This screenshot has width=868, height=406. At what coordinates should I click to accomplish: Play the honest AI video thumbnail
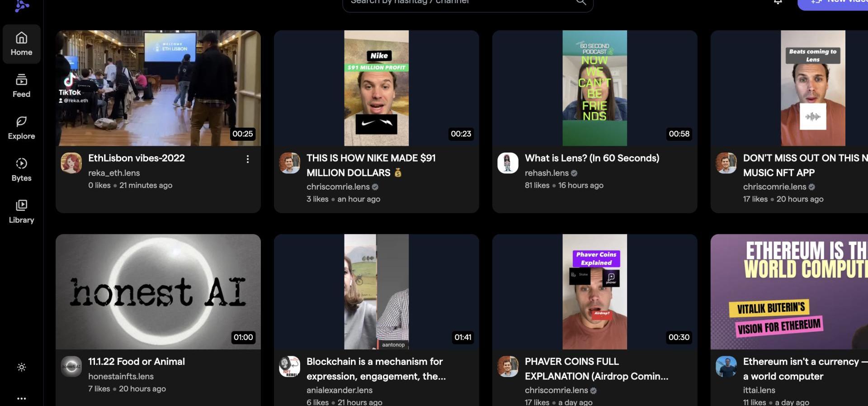click(158, 291)
